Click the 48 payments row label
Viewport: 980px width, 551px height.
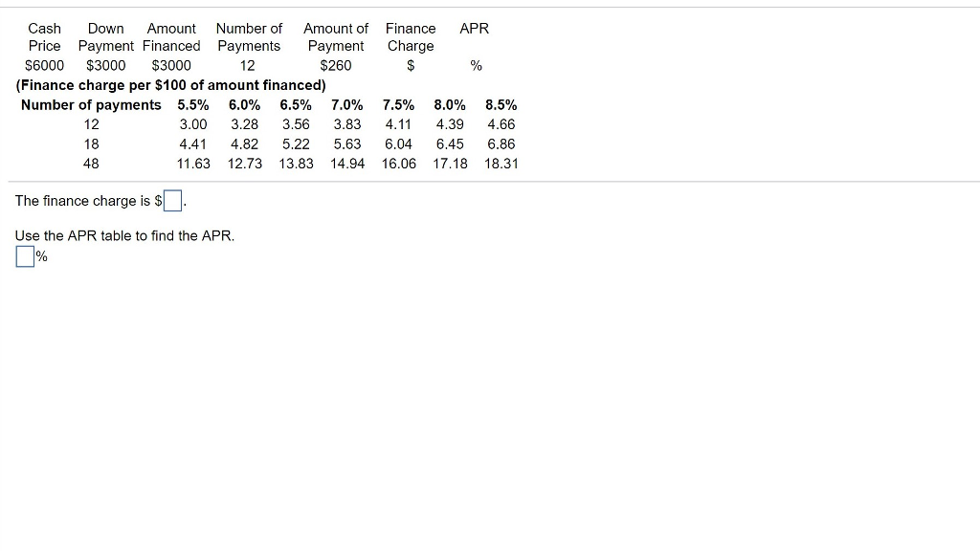point(90,164)
